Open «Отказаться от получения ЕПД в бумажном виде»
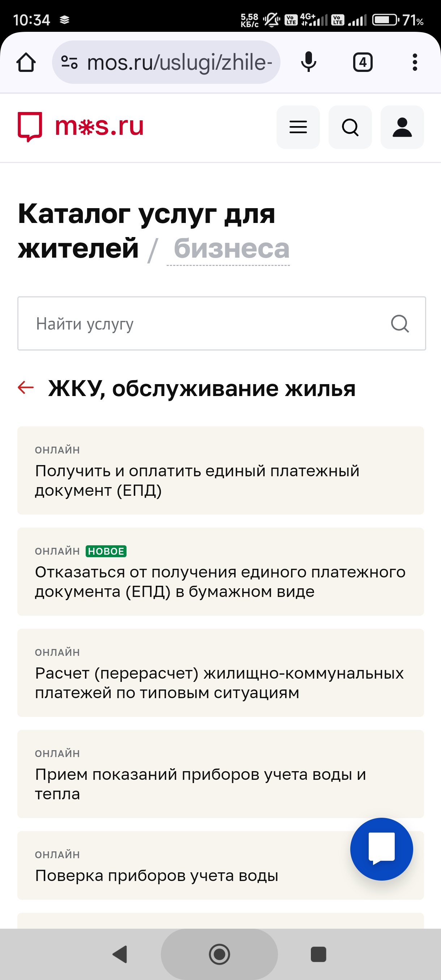 pos(221,572)
